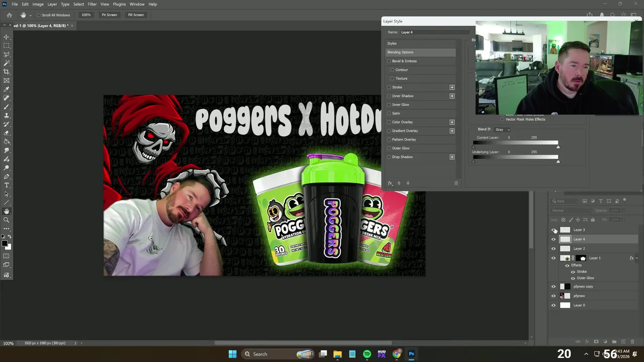Hide pfpnew copy layer eye icon
Screen dimensions: 644x362
coord(553,287)
